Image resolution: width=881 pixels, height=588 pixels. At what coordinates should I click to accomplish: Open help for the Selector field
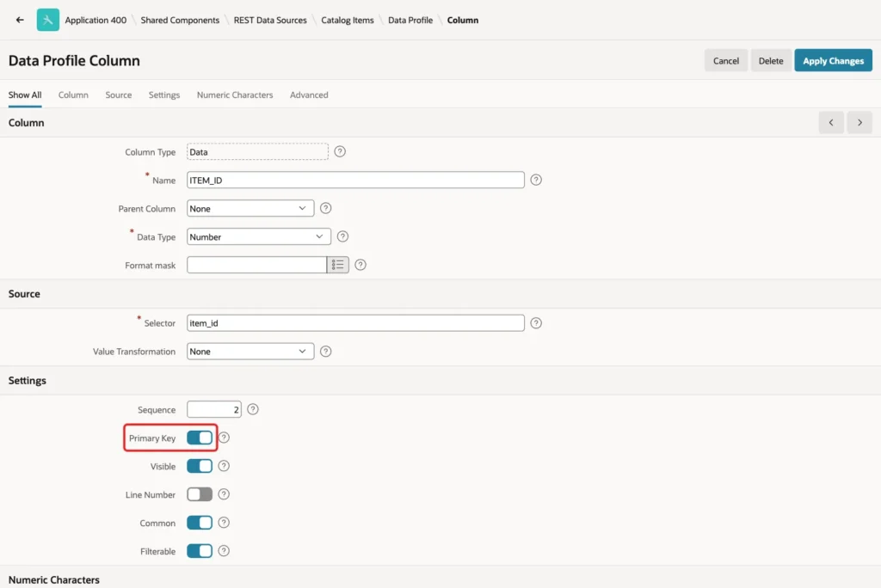coord(536,323)
